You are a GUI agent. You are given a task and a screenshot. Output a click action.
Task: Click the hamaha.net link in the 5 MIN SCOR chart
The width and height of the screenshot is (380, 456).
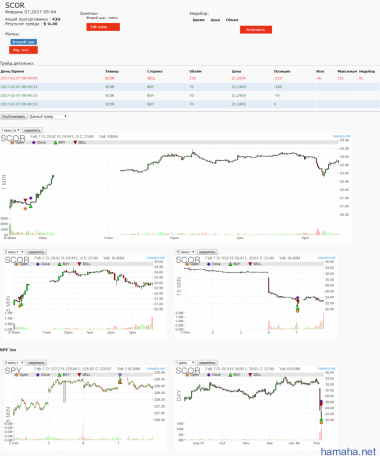tap(156, 258)
